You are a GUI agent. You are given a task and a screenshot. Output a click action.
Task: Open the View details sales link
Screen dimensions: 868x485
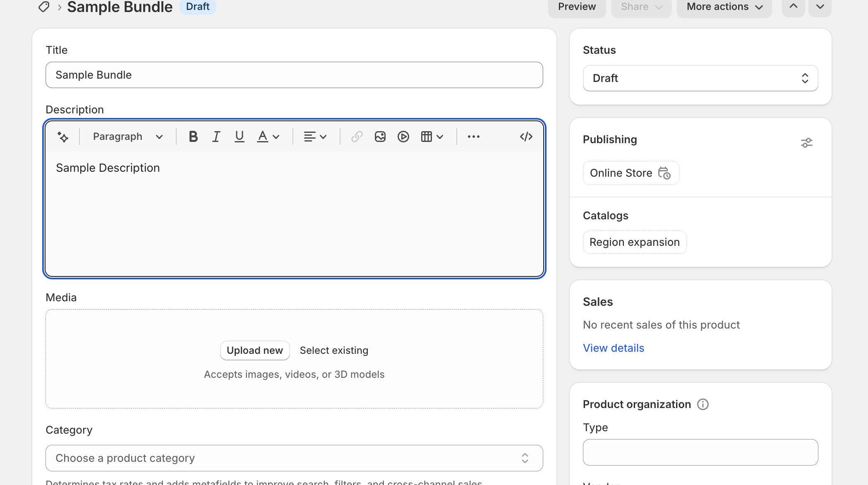pos(613,348)
